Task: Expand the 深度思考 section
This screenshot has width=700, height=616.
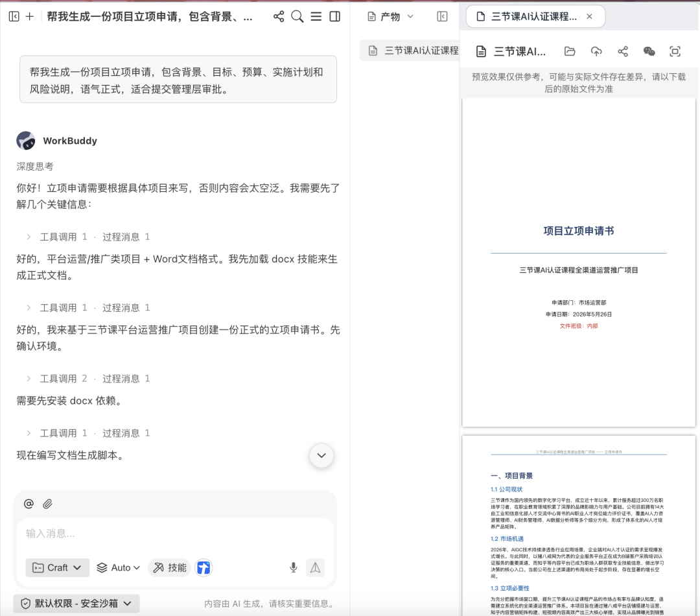Action: 35,167
